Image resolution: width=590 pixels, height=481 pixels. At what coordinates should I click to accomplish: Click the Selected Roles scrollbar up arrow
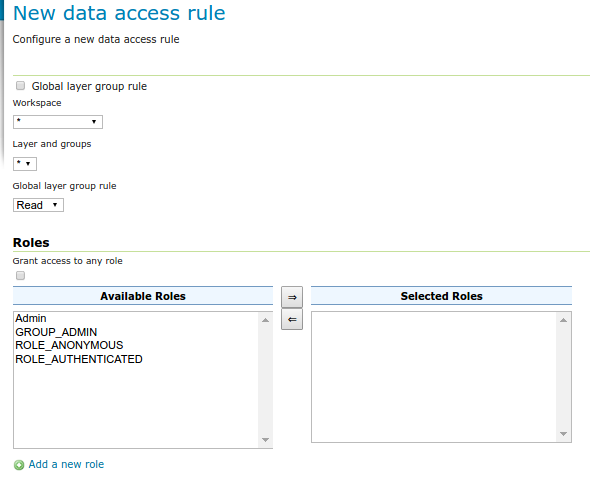pos(563,320)
